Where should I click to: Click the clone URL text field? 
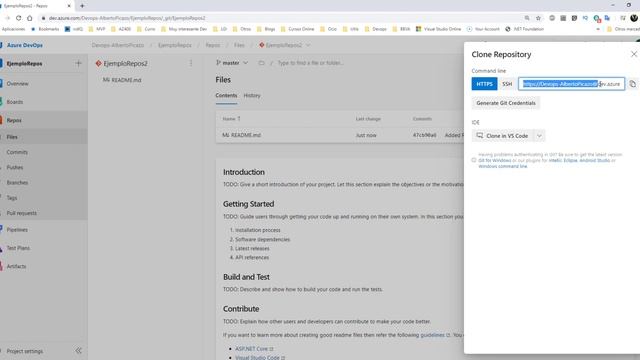point(571,84)
